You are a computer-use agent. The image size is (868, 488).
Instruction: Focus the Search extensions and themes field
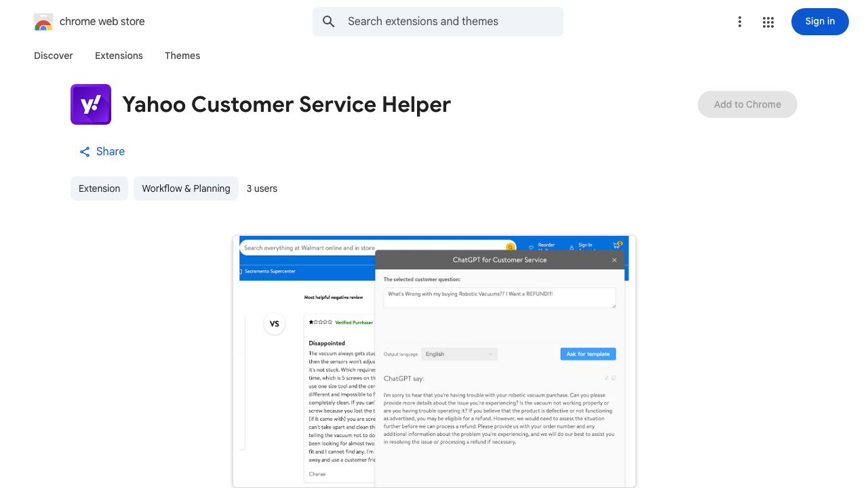[x=438, y=22]
